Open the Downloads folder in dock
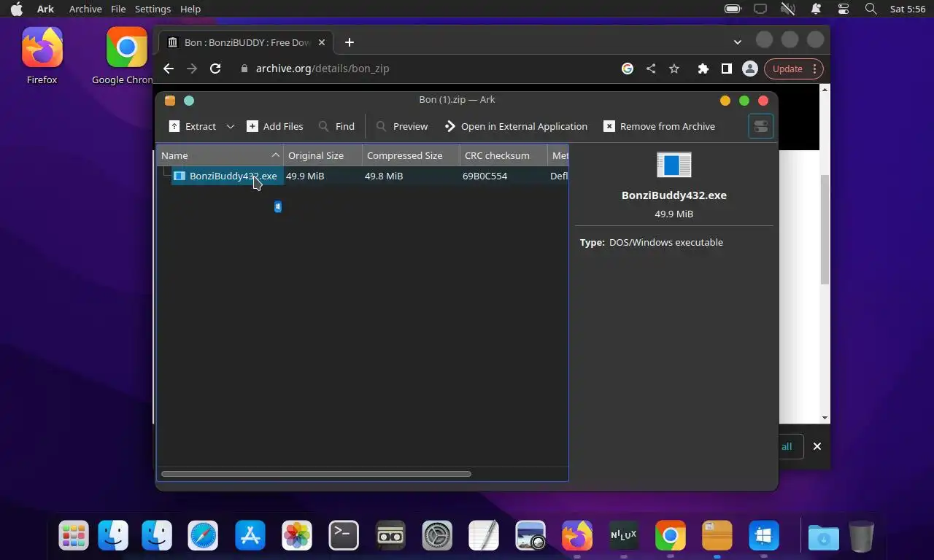934x560 pixels. [x=823, y=537]
